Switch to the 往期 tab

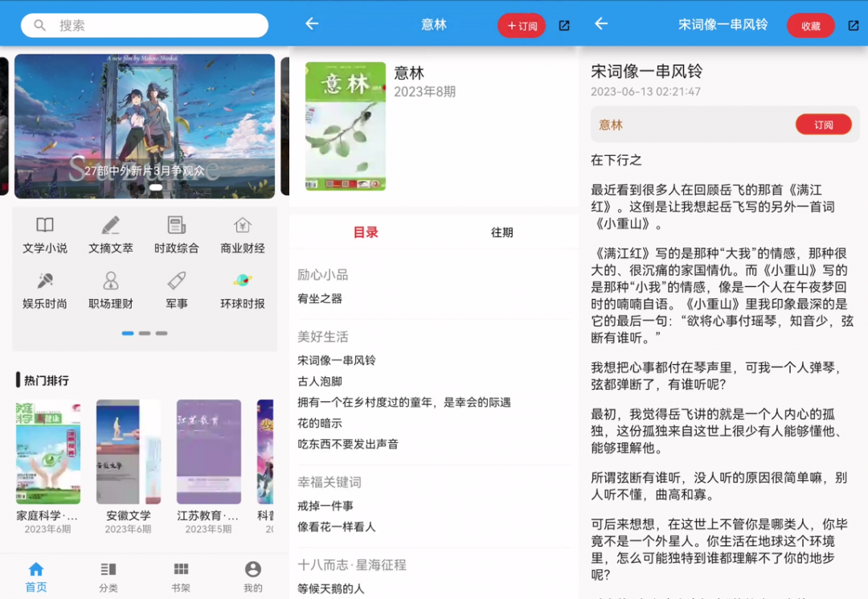click(502, 232)
